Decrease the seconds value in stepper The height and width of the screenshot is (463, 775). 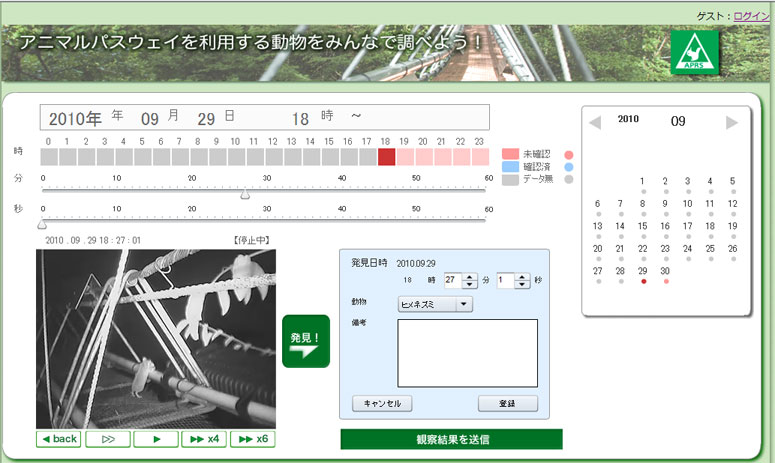pos(522,286)
